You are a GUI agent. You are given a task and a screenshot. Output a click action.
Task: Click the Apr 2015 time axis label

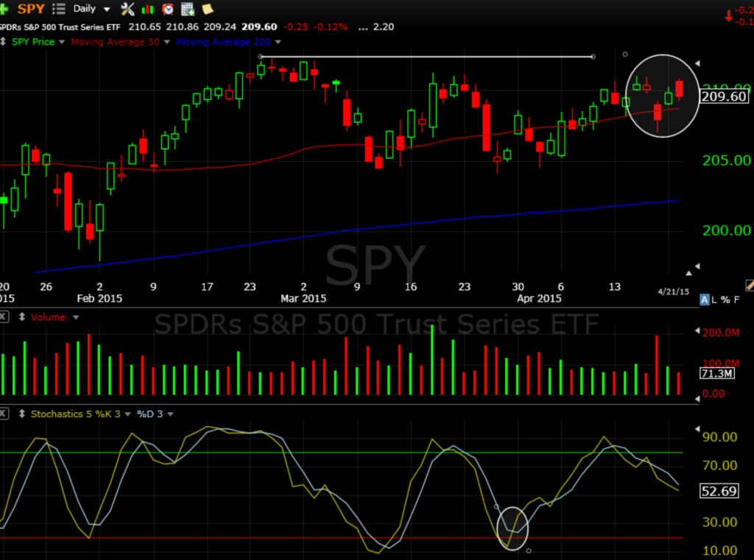(x=539, y=299)
